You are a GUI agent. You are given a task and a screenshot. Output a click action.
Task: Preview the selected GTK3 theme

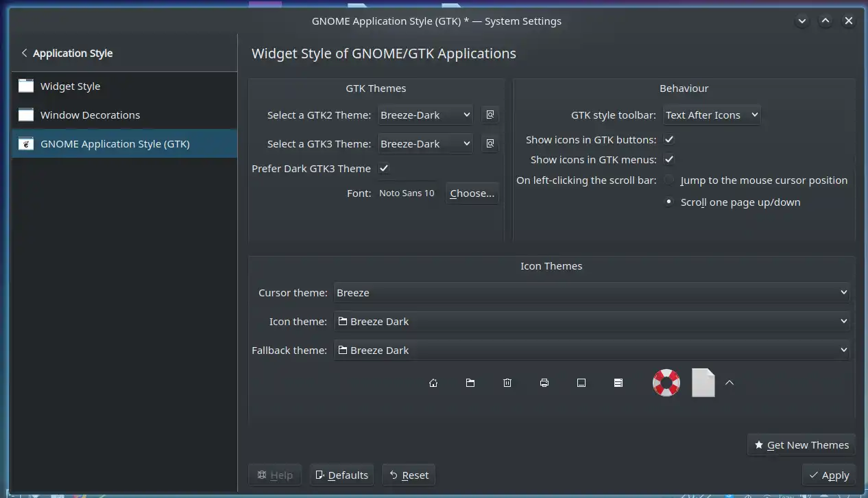(490, 144)
